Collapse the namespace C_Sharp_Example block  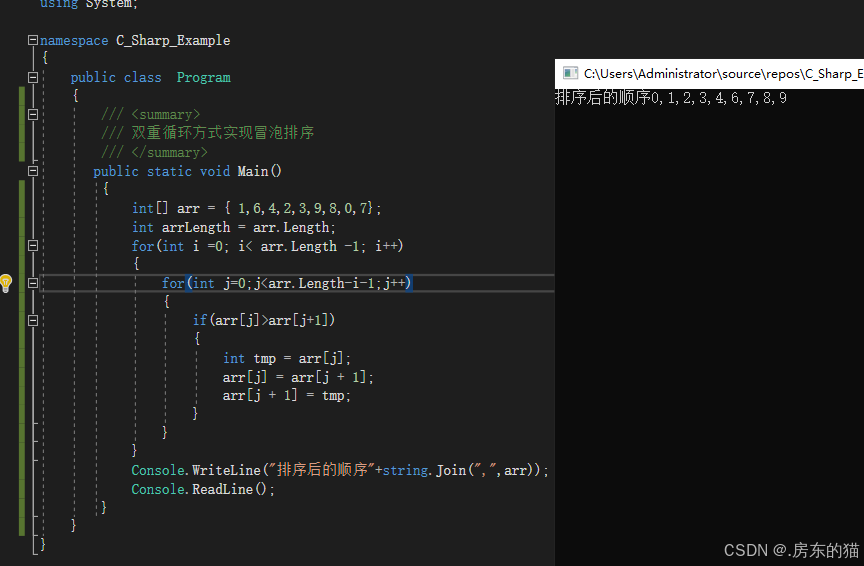click(x=33, y=40)
